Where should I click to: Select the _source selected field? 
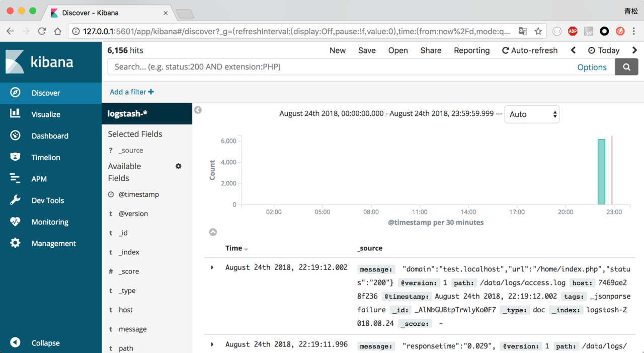point(131,150)
